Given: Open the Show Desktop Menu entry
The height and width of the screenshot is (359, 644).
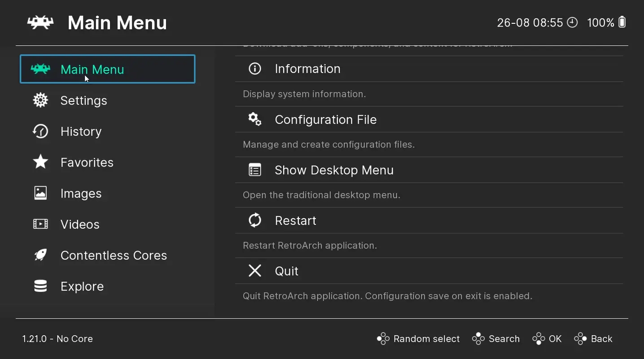Looking at the screenshot, I should [334, 170].
